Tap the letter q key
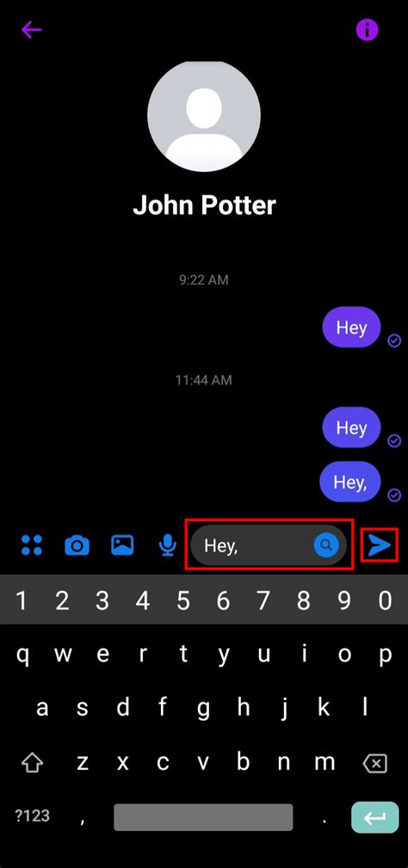The height and width of the screenshot is (868, 408). [22, 655]
